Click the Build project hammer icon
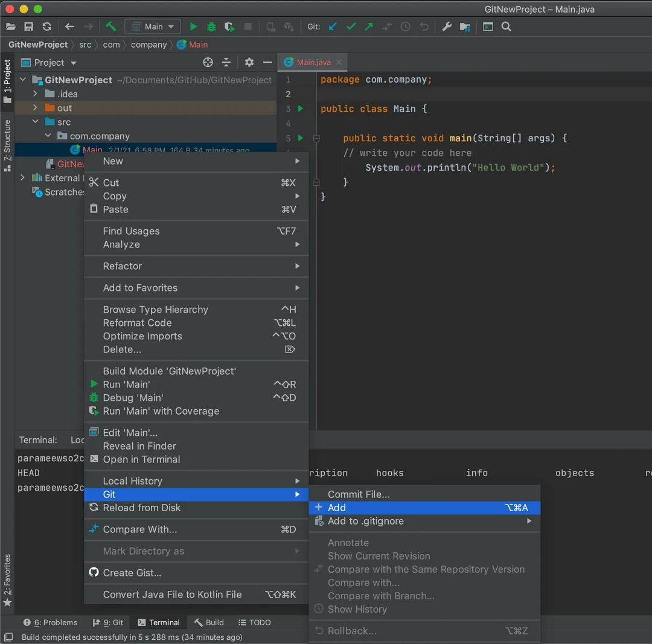 110,27
